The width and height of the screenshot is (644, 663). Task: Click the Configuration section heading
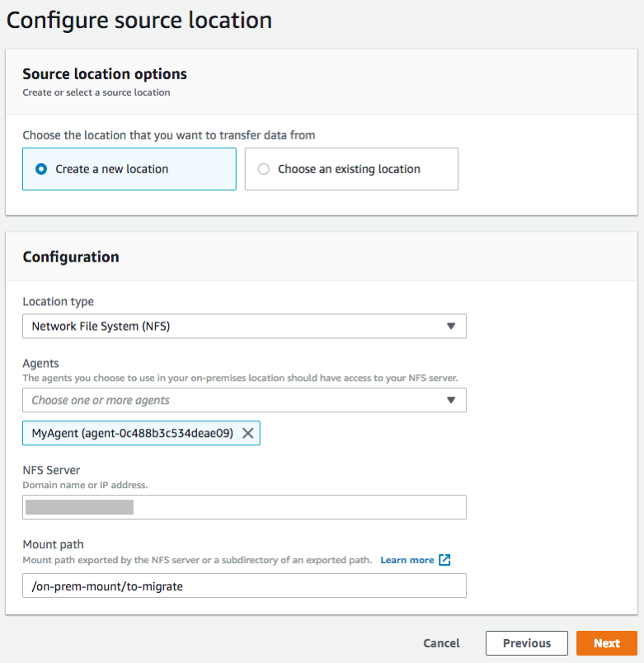(71, 256)
